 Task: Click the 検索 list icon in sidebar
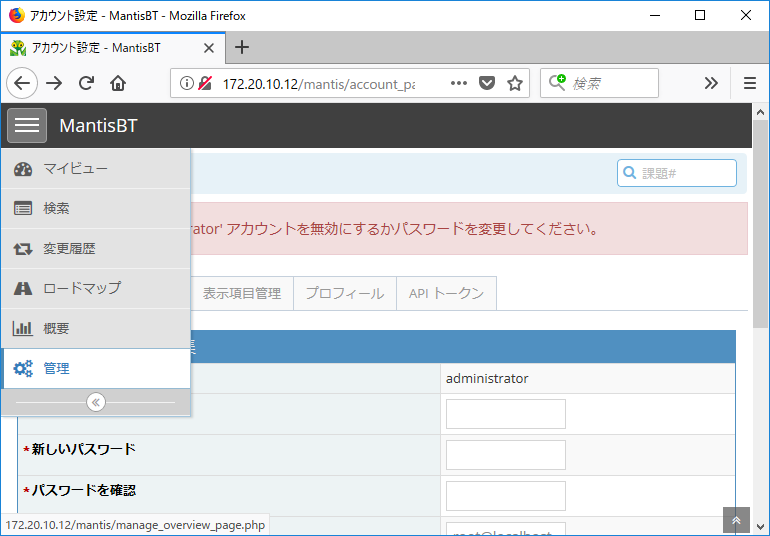coord(23,208)
